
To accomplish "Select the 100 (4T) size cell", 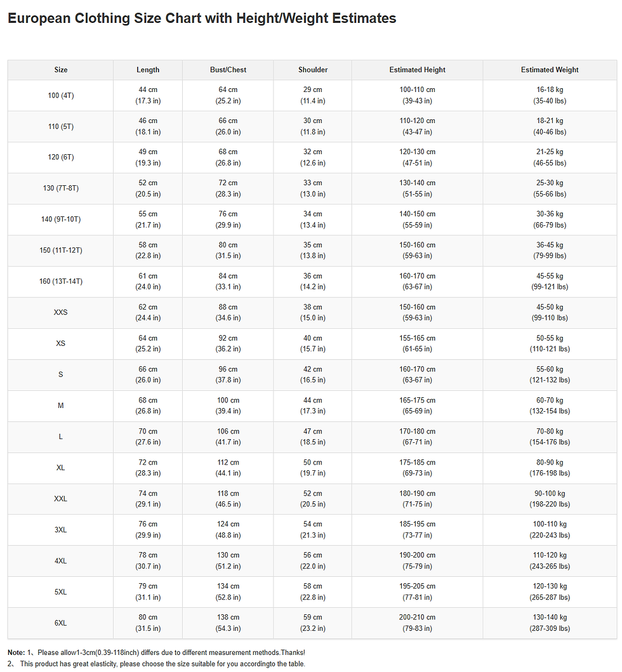I will click(60, 96).
